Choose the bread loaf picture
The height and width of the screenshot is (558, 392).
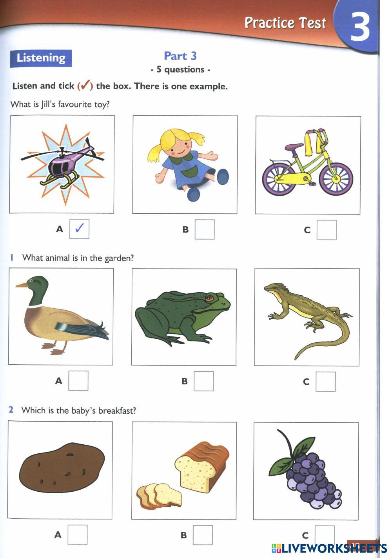pyautogui.click(x=184, y=471)
